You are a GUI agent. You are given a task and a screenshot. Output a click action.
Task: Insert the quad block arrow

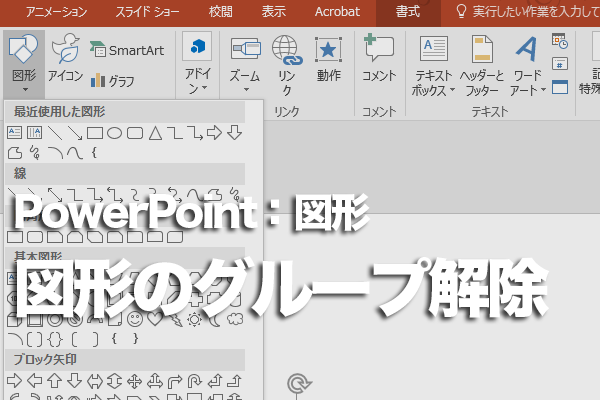click(x=135, y=381)
